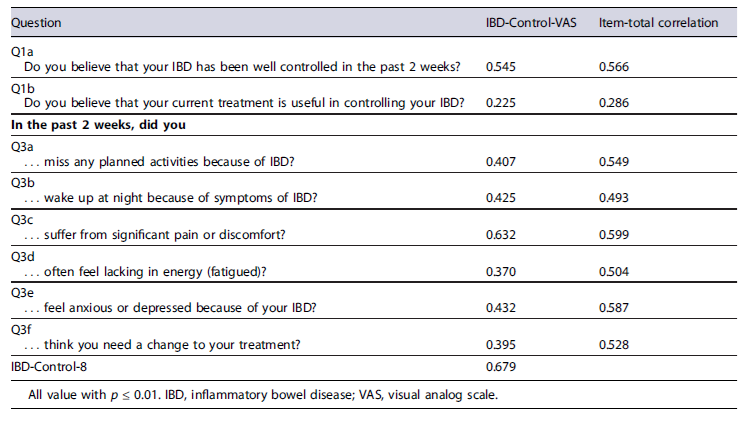Screen dimensions: 748x424
Task: Select the Q1a row label
Action: [x=22, y=49]
